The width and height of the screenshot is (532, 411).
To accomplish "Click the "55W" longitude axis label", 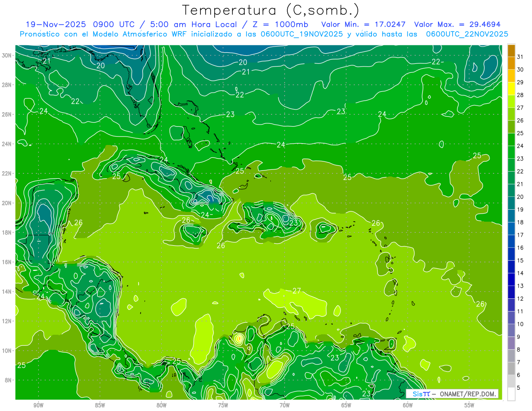I will click(469, 405).
